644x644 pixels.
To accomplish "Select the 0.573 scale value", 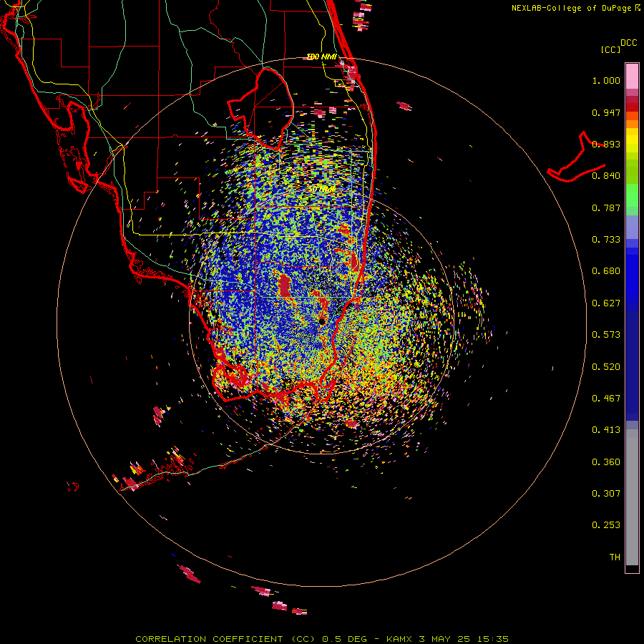I will click(606, 335).
